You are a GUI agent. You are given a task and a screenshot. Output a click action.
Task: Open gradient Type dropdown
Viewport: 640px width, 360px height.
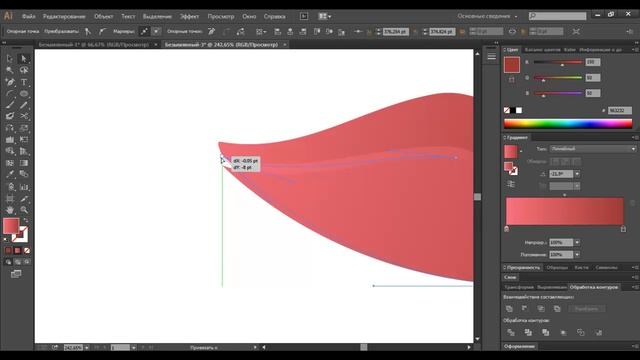tap(593, 149)
